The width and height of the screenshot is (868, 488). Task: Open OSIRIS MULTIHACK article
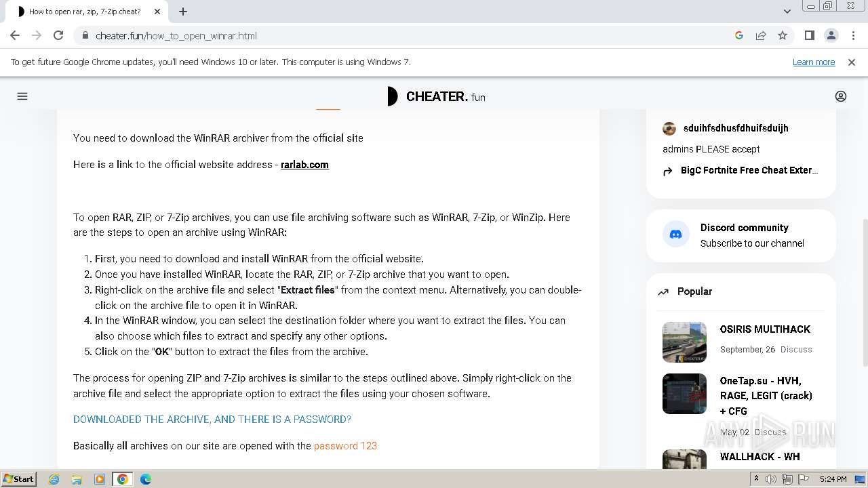[765, 329]
